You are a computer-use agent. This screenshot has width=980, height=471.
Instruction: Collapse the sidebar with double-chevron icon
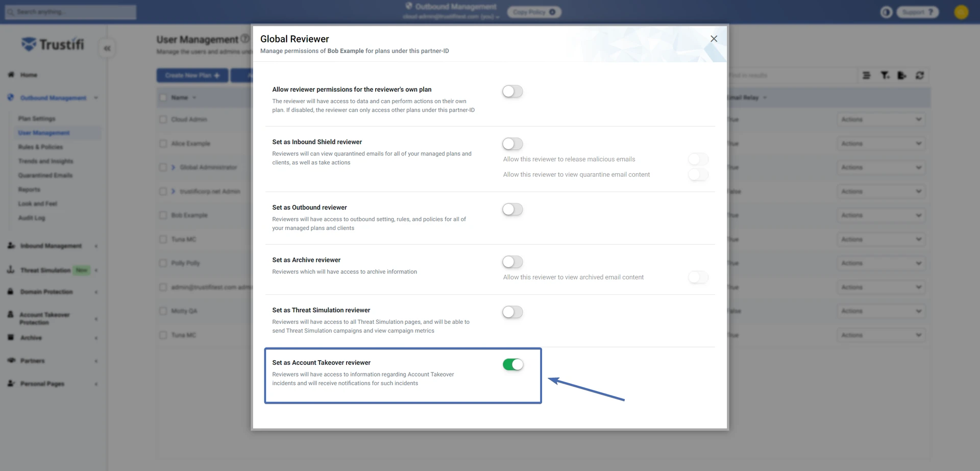click(107, 49)
